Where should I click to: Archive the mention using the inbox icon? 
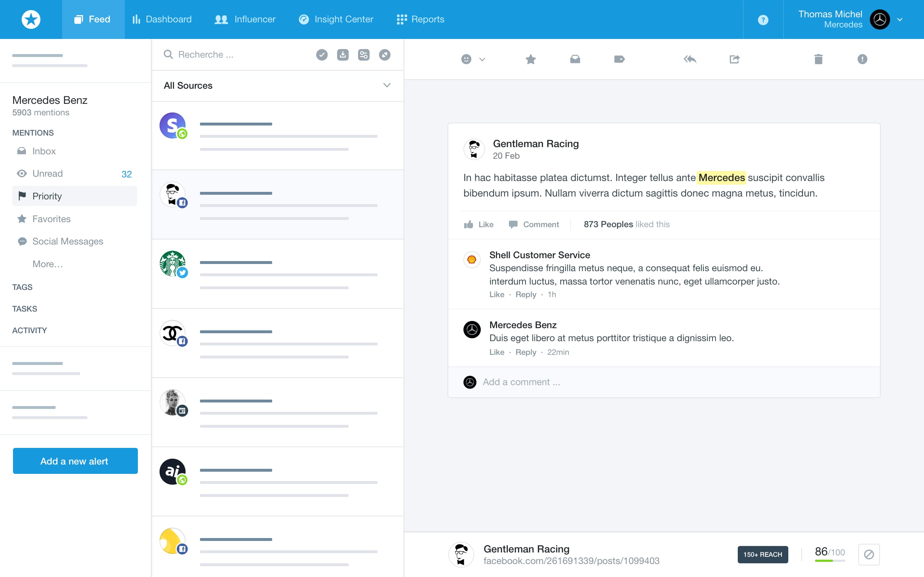pyautogui.click(x=575, y=59)
